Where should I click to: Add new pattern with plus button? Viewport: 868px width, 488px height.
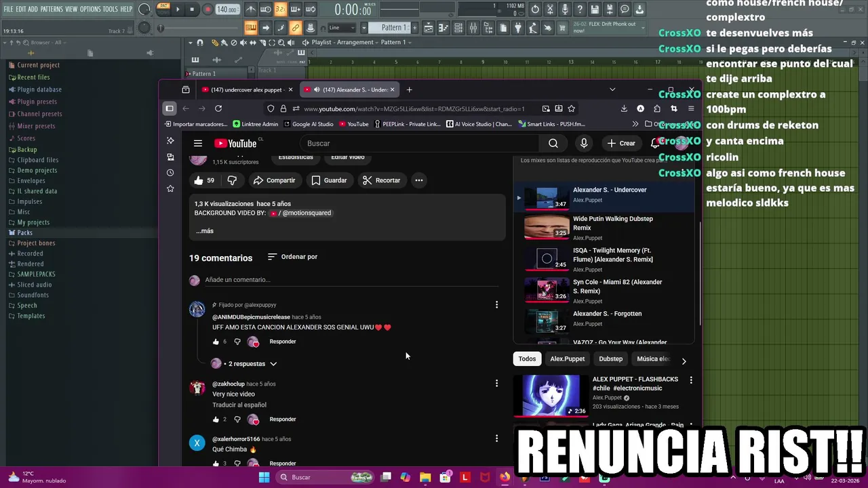tap(414, 28)
